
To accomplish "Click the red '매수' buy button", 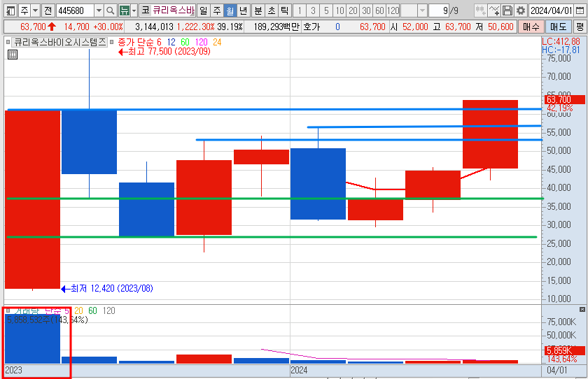I will tap(531, 27).
